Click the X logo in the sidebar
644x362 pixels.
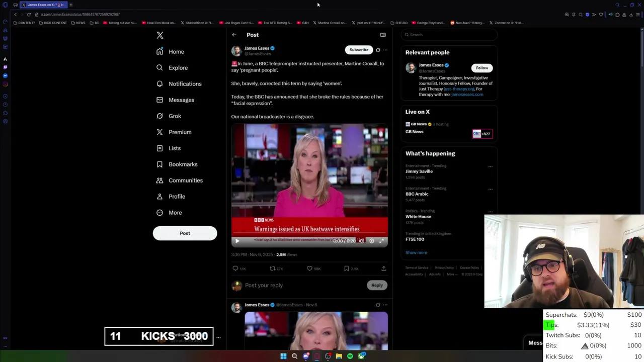tap(160, 35)
